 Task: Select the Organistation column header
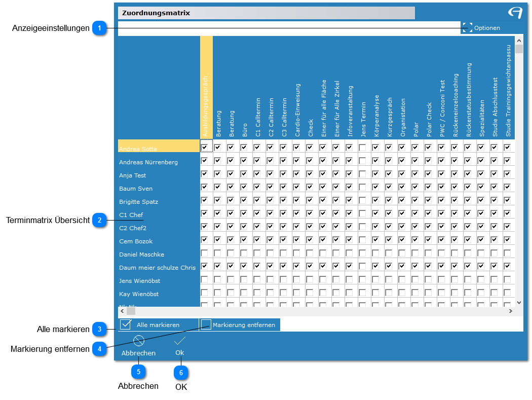(403, 88)
